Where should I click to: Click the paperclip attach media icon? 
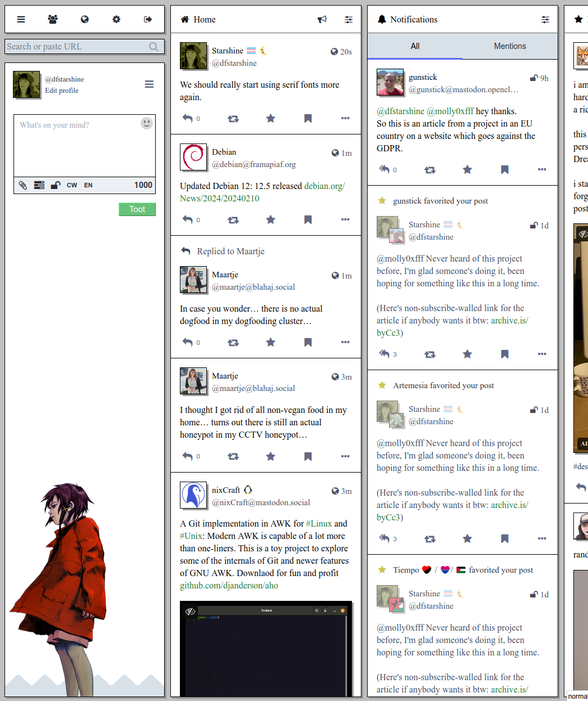tap(23, 185)
